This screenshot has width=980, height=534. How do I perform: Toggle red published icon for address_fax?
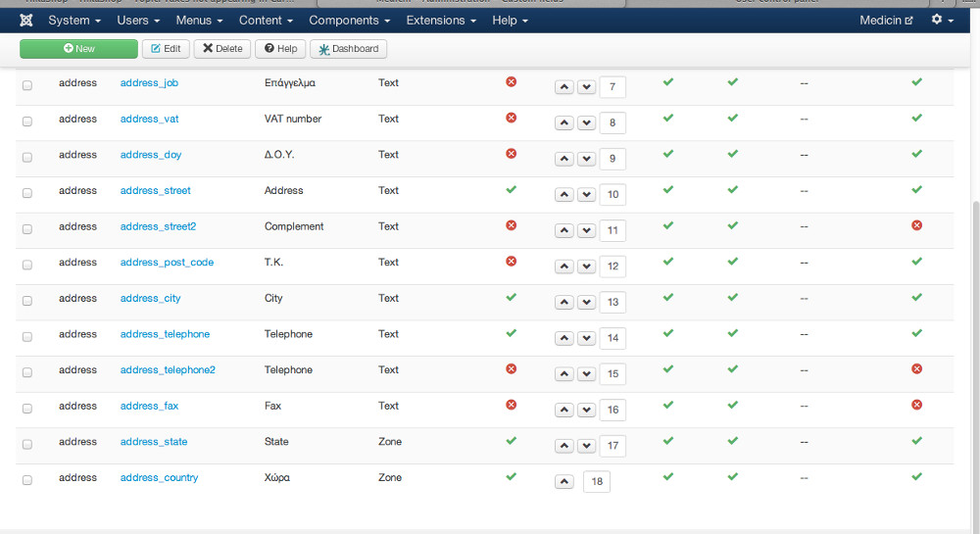916,406
